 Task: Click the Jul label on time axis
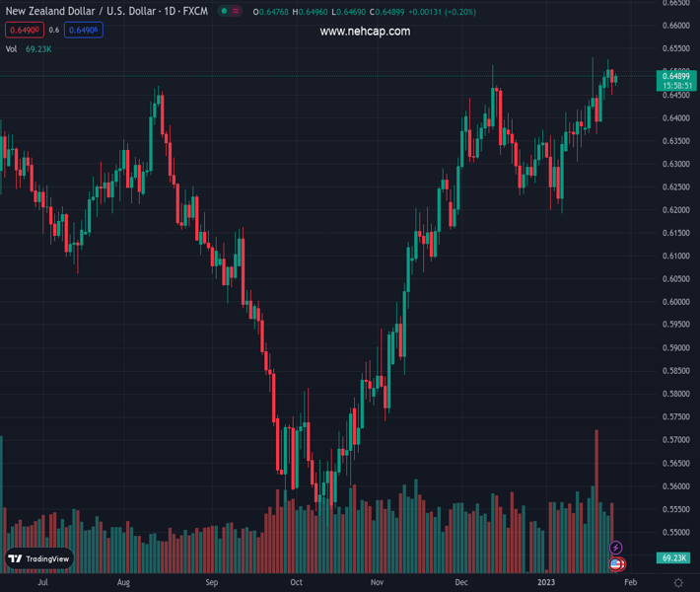pos(42,582)
